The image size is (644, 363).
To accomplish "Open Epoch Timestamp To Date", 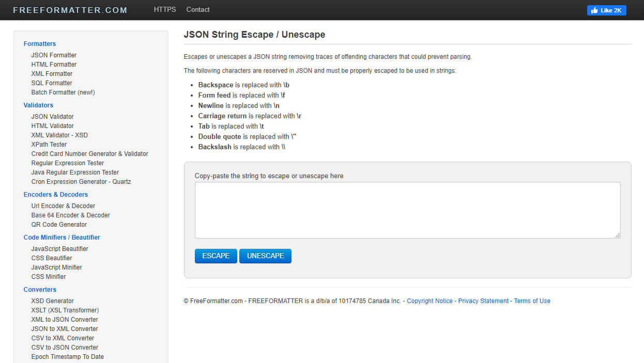I will (x=67, y=357).
